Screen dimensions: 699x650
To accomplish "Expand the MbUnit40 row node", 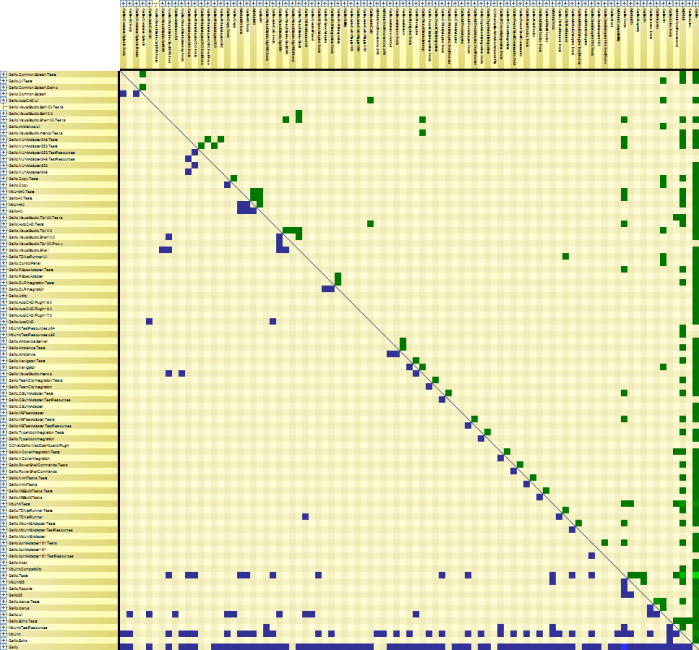I will pos(3,205).
